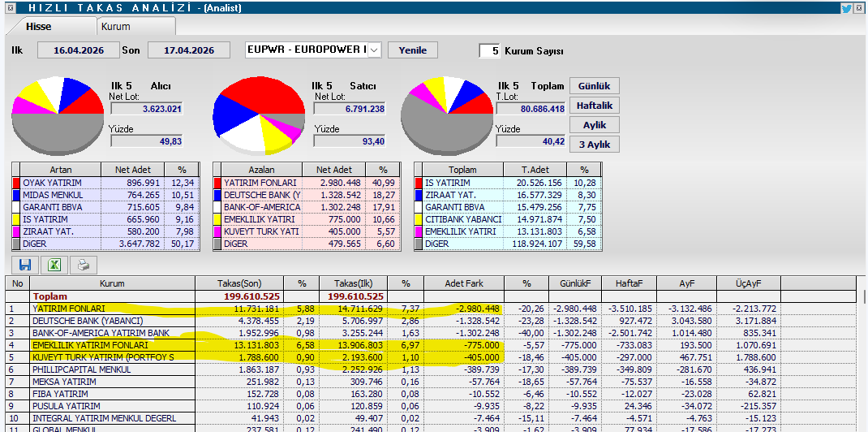Click ZIRAAT YAT. in the Toplam table
868x432 pixels.
(449, 195)
